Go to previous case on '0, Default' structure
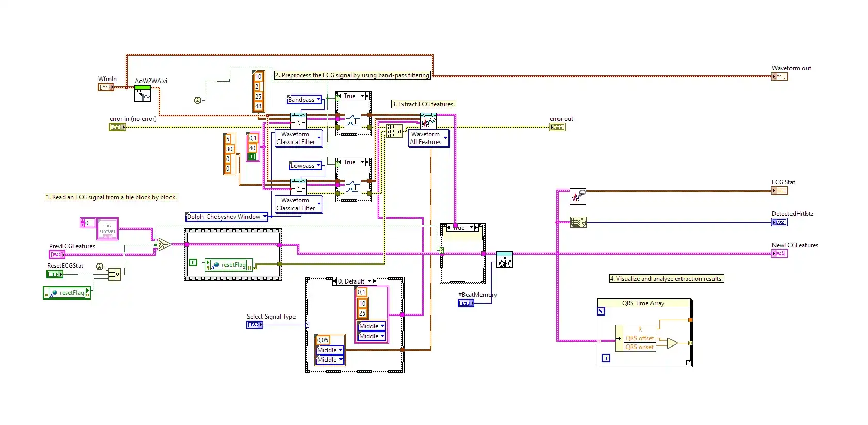Image resolution: width=868 pixels, height=425 pixels. 335,281
